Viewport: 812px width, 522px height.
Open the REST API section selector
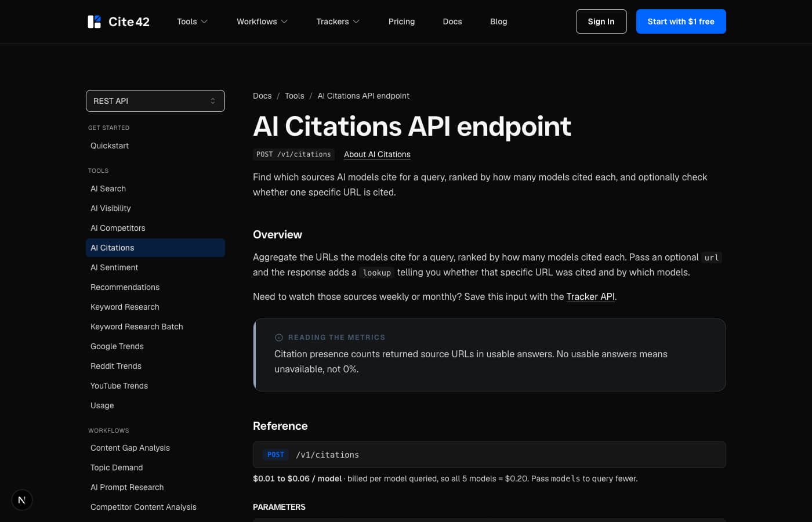(155, 101)
